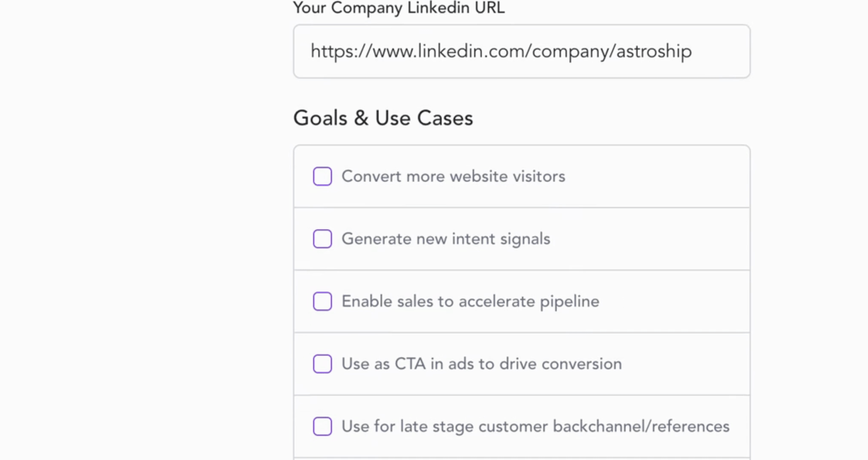Toggle the late stage customer backchannel checkbox

coord(322,426)
